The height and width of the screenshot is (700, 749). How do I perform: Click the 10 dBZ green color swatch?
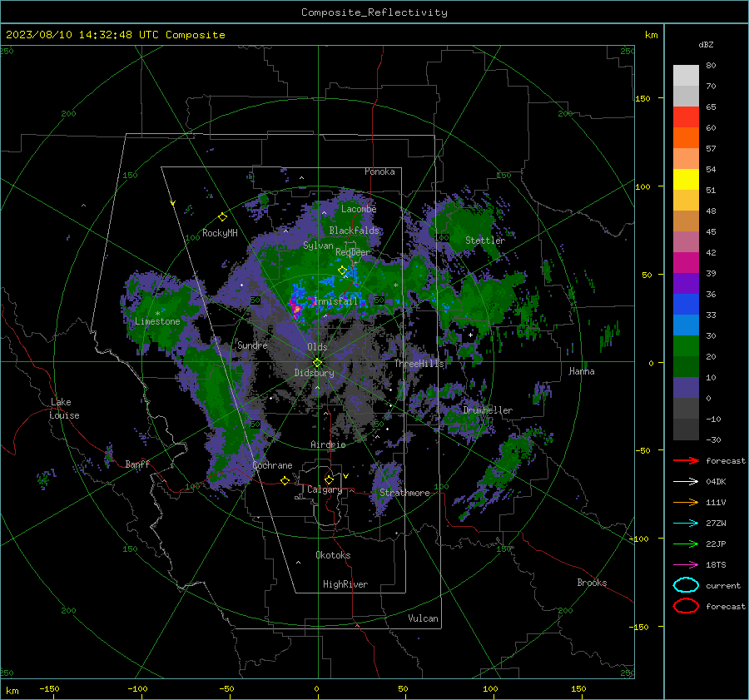[x=686, y=366]
